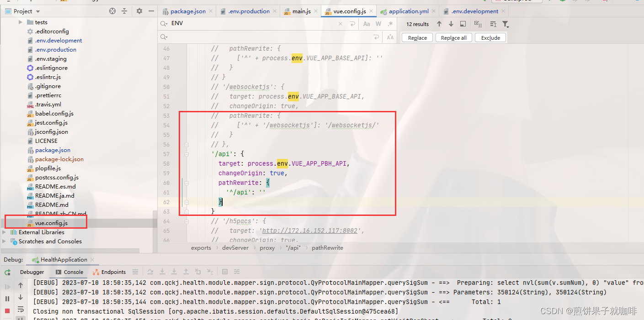Select README.ja.md in project tree
The height and width of the screenshot is (320, 644).
54,195
